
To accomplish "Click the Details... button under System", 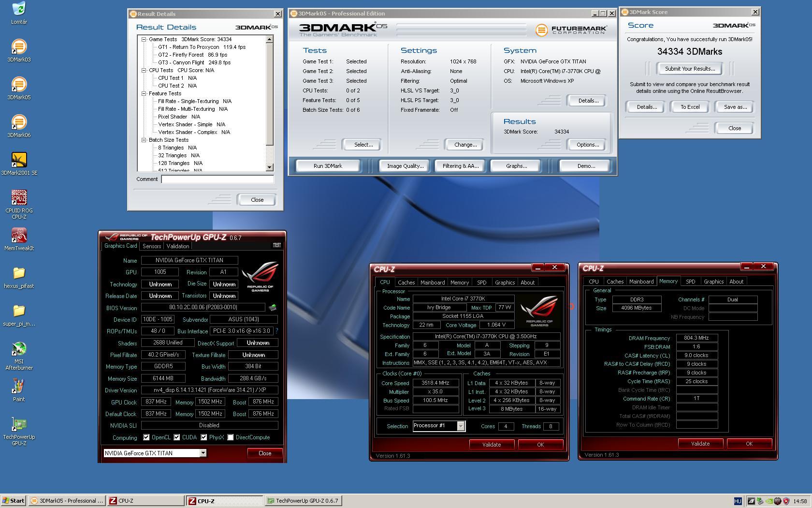I will pos(588,101).
